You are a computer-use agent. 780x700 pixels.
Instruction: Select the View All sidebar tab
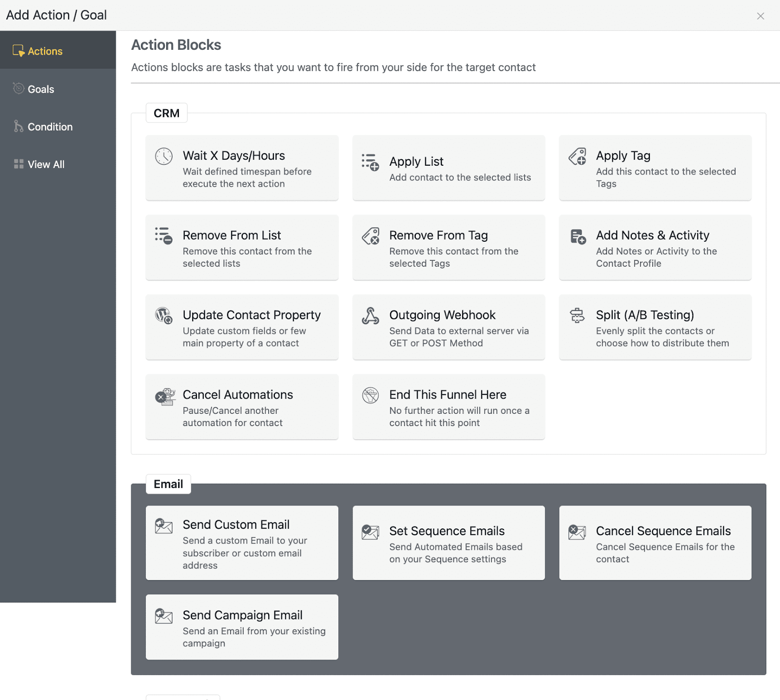point(46,164)
